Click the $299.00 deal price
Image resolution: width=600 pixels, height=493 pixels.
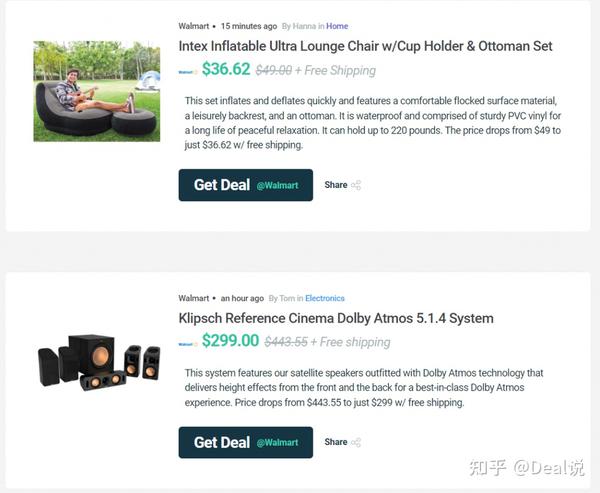(x=230, y=341)
